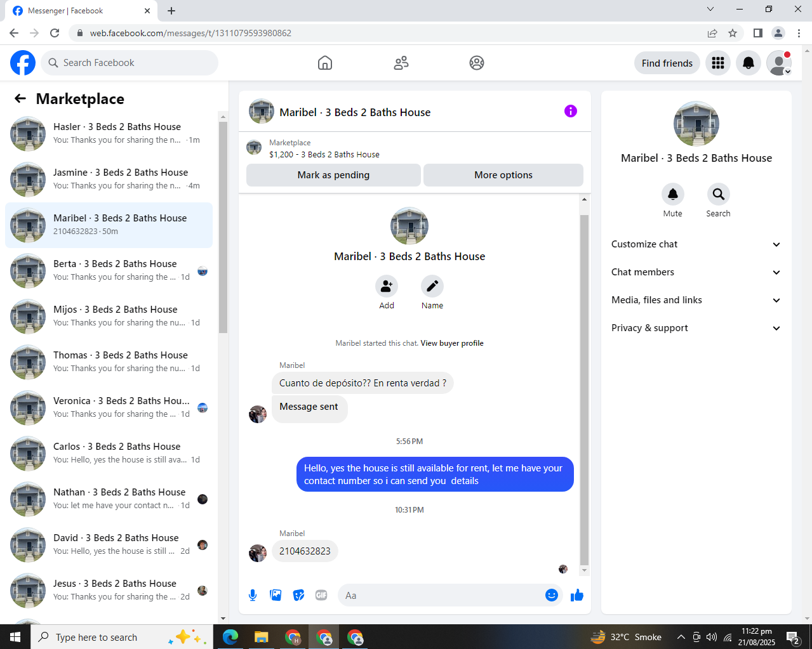The width and height of the screenshot is (812, 649).
Task: Reload the page in the browser
Action: coord(55,33)
